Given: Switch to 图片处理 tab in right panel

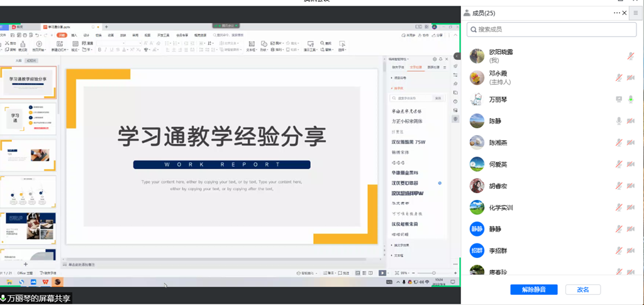Looking at the screenshot, I should (433, 67).
